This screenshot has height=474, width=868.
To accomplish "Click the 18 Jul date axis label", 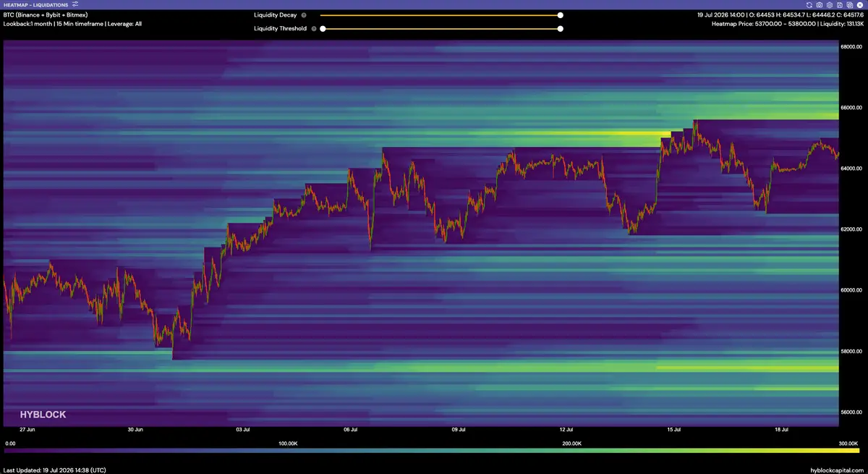I will (x=781, y=429).
